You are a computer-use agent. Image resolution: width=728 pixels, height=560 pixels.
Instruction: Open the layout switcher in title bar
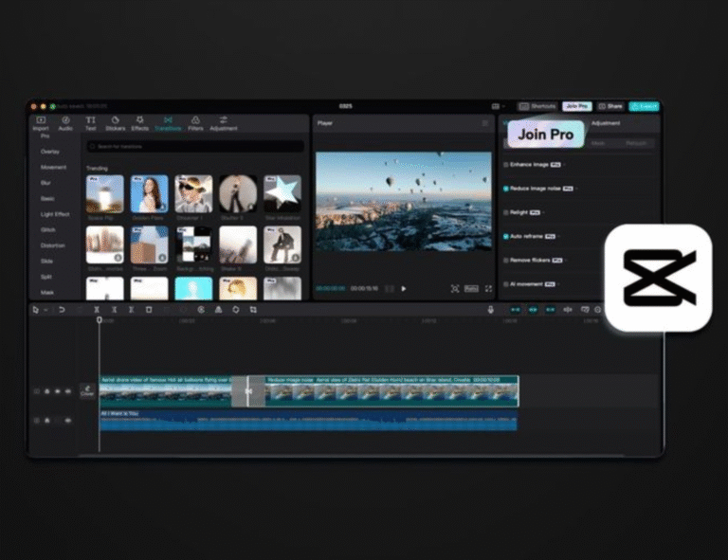coord(498,106)
